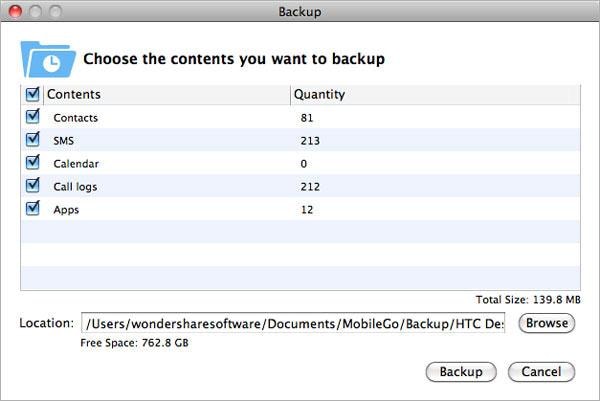Select the Apps row label
This screenshot has width=600, height=401.
(66, 210)
